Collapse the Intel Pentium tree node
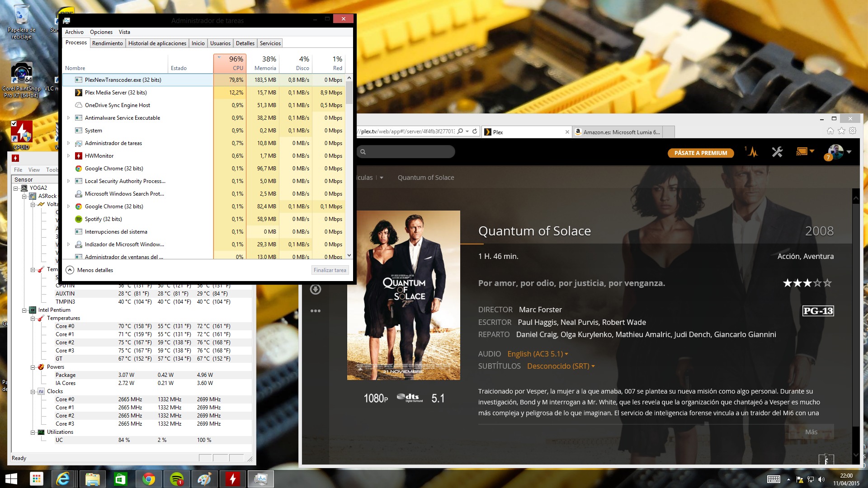868x488 pixels. click(24, 310)
